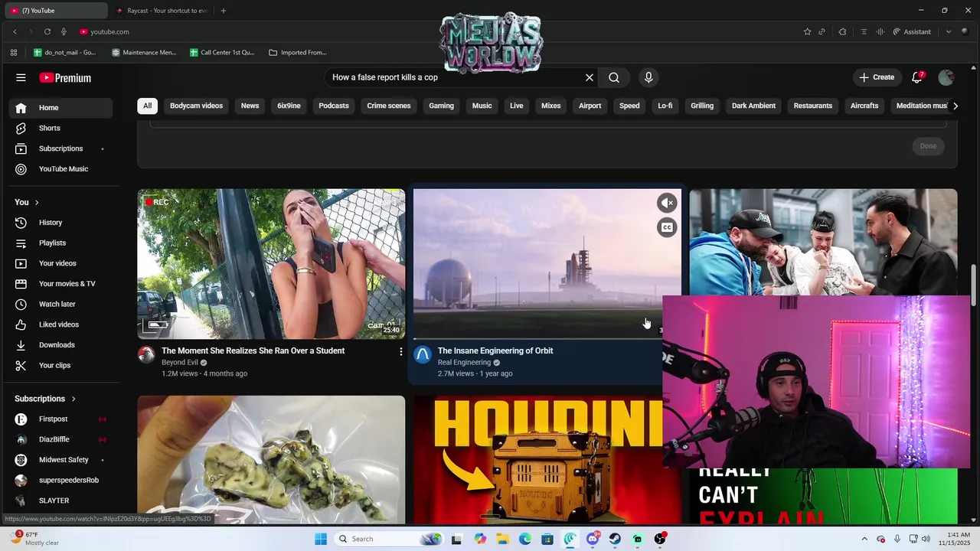
Task: Open 'The Moment She Realizes' video thumbnail
Action: [x=271, y=264]
